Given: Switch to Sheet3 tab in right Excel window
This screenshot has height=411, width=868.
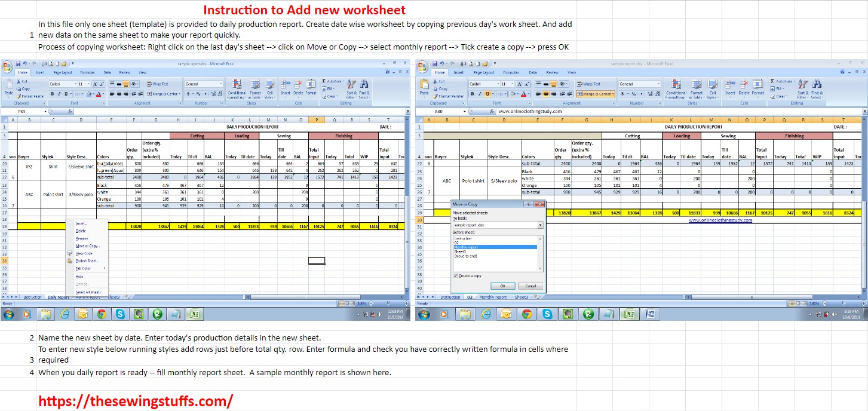Looking at the screenshot, I should click(522, 297).
